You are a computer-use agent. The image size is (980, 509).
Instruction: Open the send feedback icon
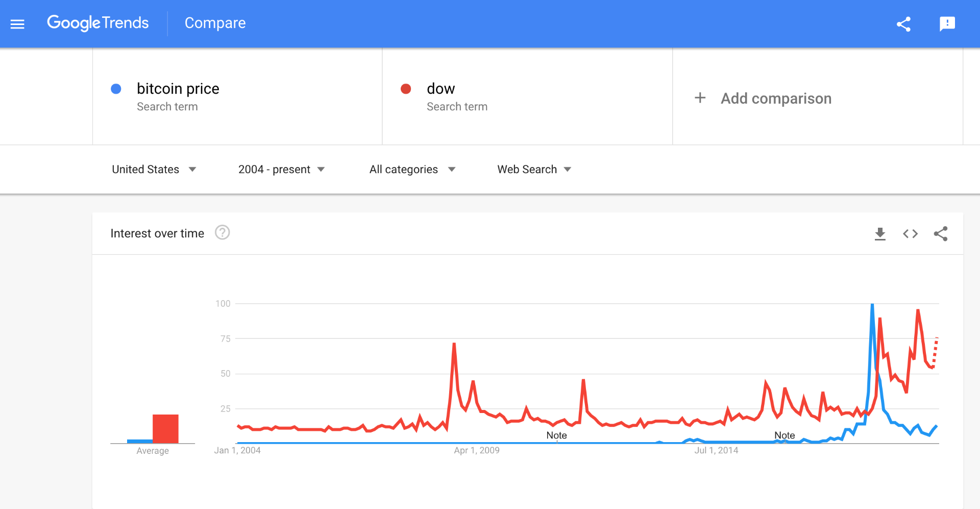point(947,24)
